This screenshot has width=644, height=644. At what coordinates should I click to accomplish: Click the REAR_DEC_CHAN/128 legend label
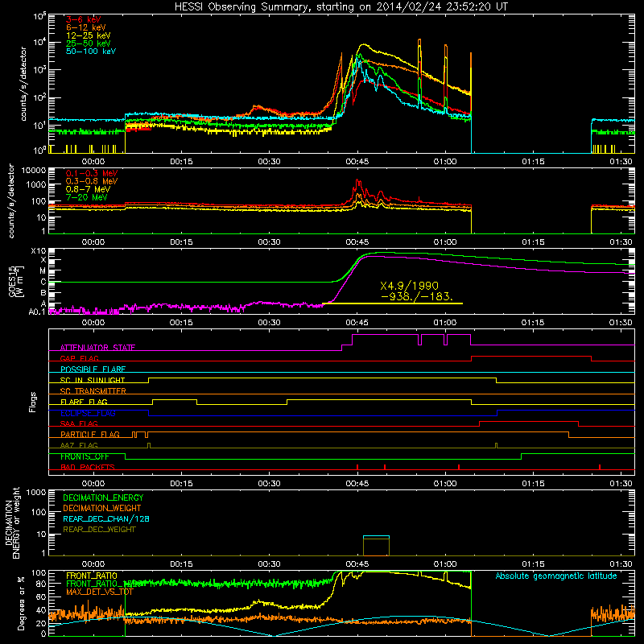[x=106, y=518]
